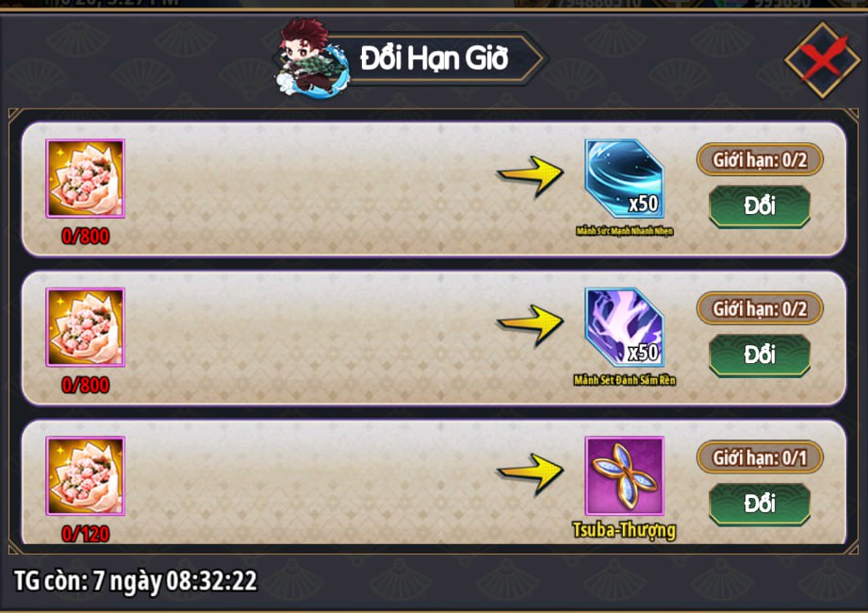The width and height of the screenshot is (868, 613).
Task: Close the Đổi Hạn Giờ window
Action: click(x=823, y=59)
